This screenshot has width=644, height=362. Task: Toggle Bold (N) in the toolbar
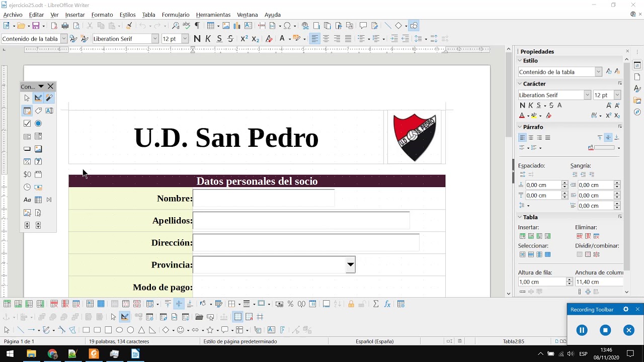[197, 39]
